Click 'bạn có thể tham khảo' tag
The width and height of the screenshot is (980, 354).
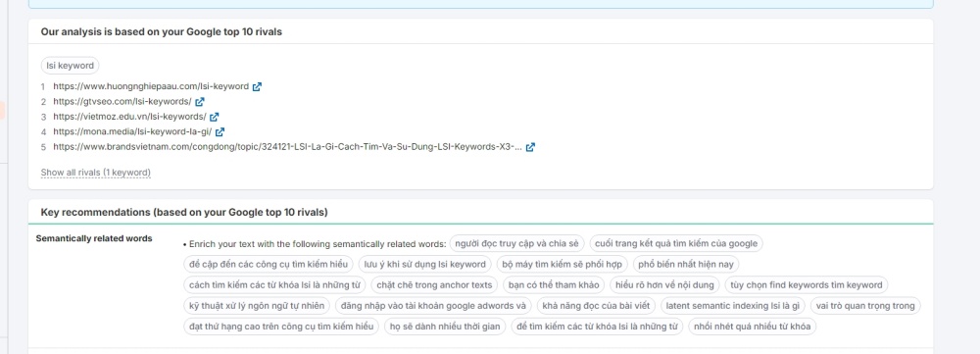(554, 285)
